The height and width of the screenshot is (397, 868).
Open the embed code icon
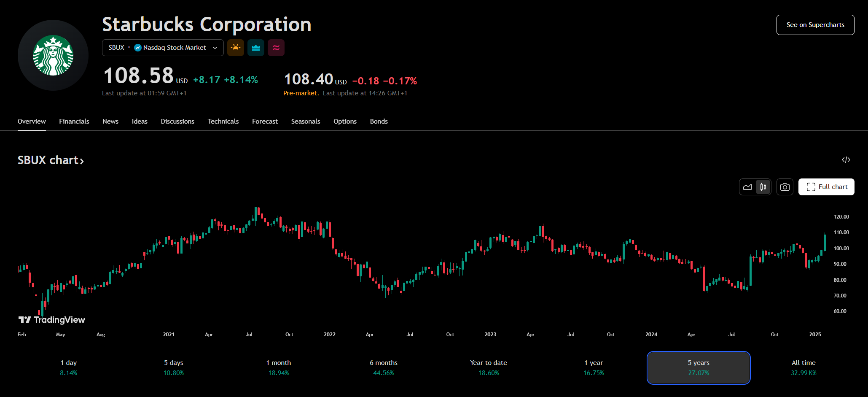click(x=846, y=160)
